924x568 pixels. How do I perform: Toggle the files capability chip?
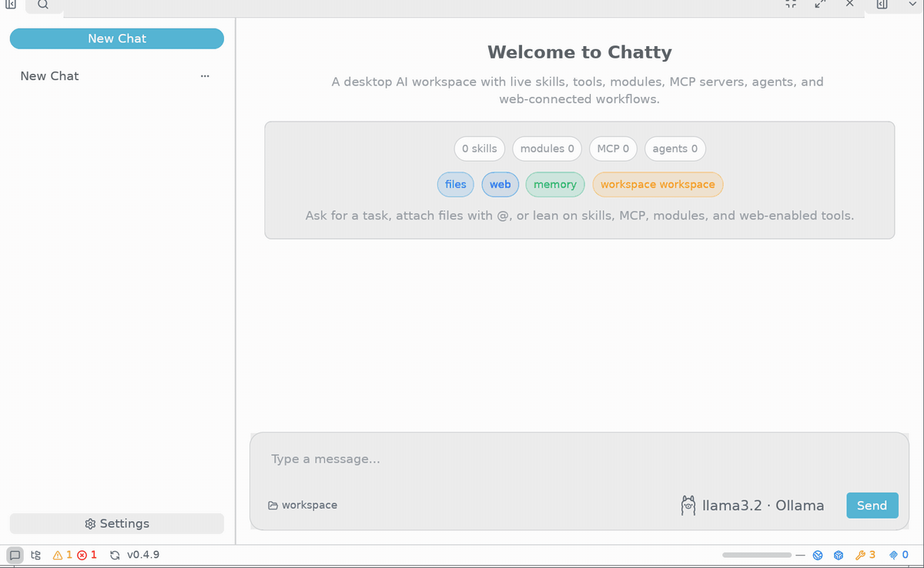pos(456,184)
